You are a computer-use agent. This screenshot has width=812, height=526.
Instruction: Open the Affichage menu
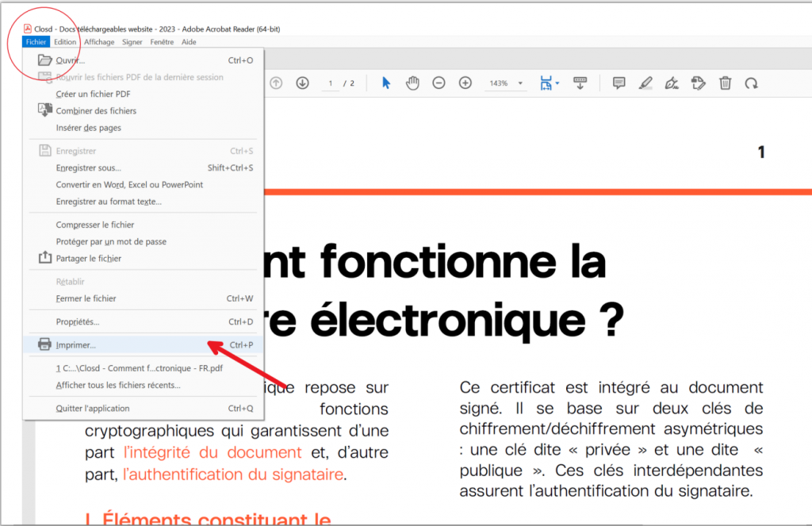pos(99,42)
